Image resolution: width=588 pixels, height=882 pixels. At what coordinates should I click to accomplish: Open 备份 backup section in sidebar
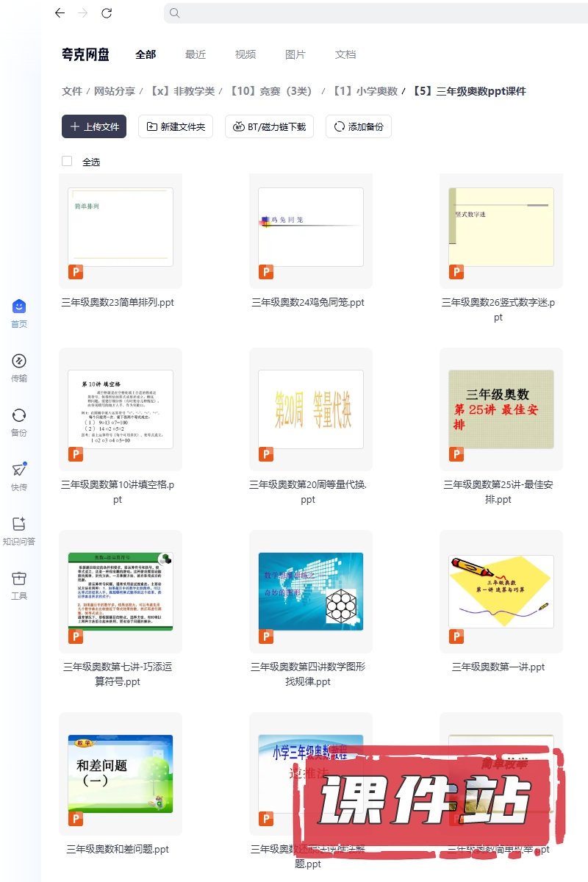pos(19,422)
